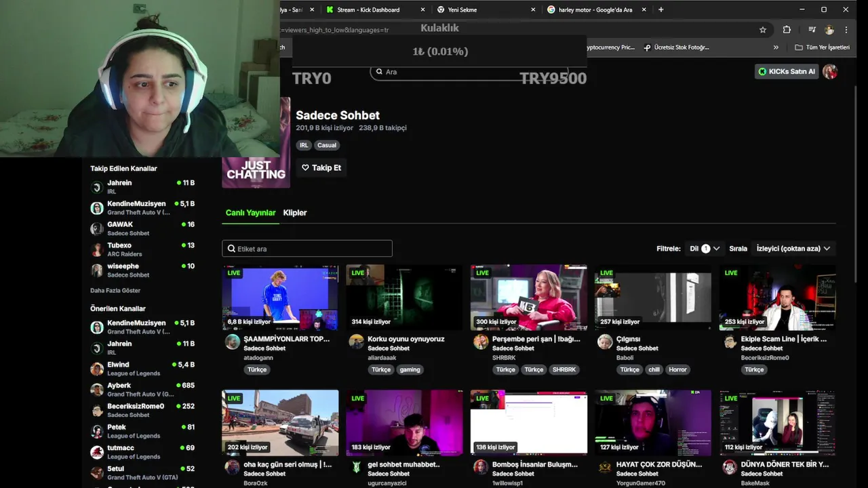The width and height of the screenshot is (868, 488).
Task: Open YorgunGamer470 streamer avatar
Action: click(x=605, y=467)
